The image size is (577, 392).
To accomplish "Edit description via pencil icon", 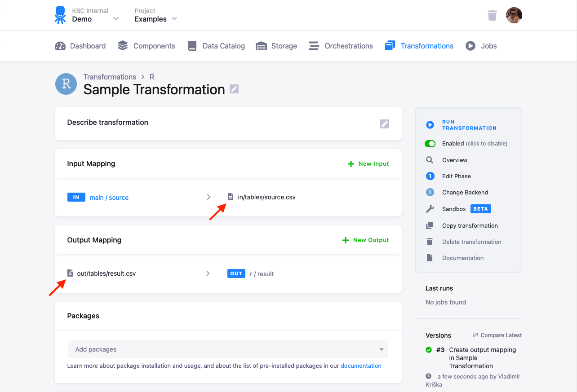I will point(385,124).
